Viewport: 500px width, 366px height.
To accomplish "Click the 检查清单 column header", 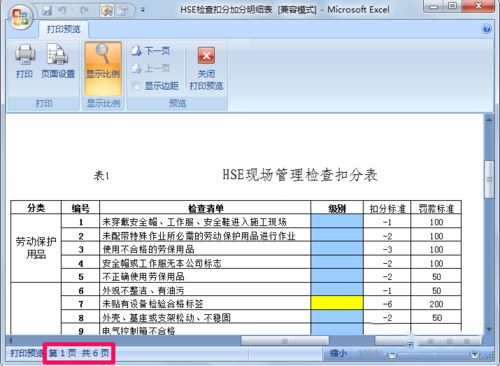I will pos(205,208).
